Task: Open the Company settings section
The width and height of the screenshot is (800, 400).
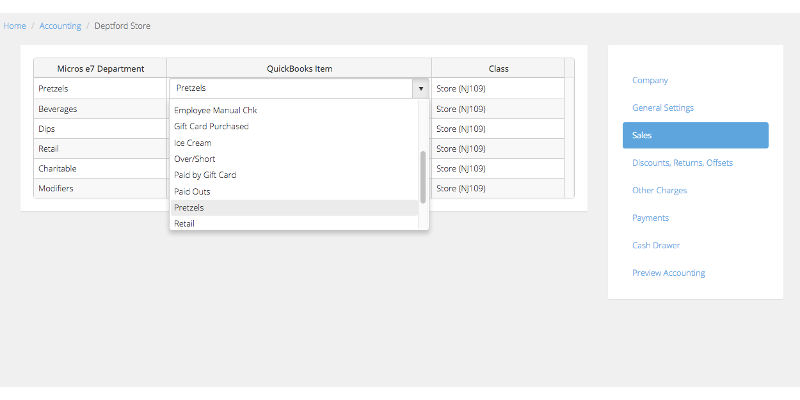Action: pos(650,80)
